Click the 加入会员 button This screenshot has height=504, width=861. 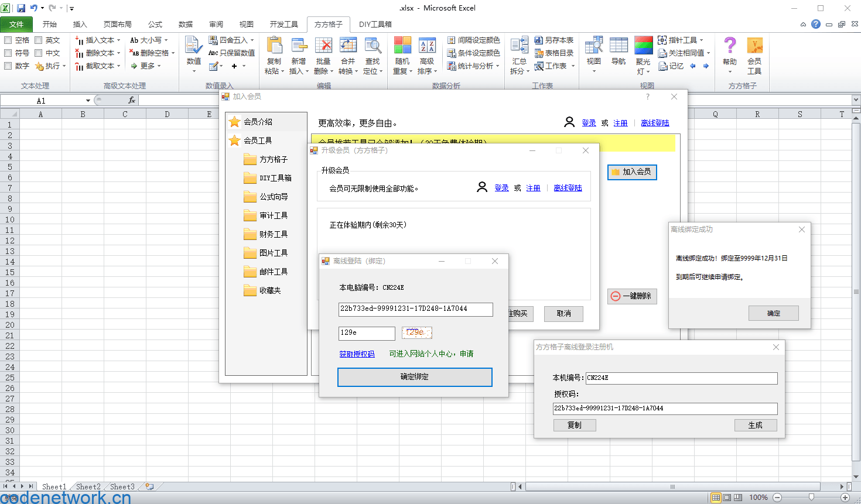pyautogui.click(x=632, y=172)
